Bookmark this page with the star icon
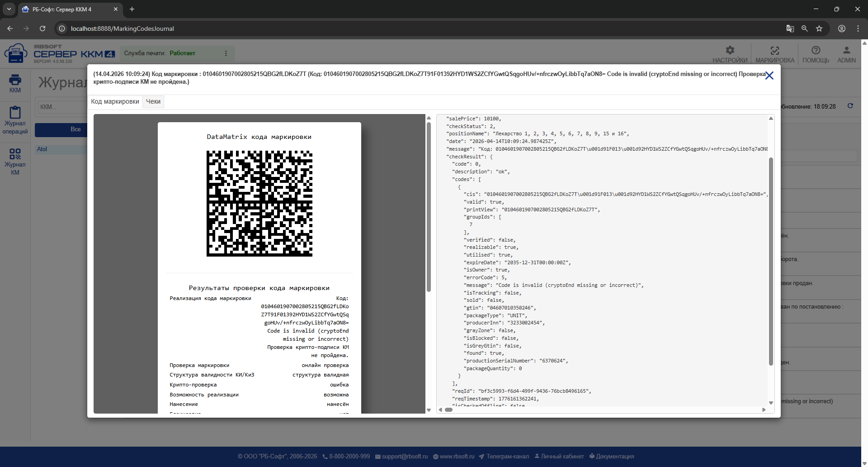868x467 pixels. point(819,29)
